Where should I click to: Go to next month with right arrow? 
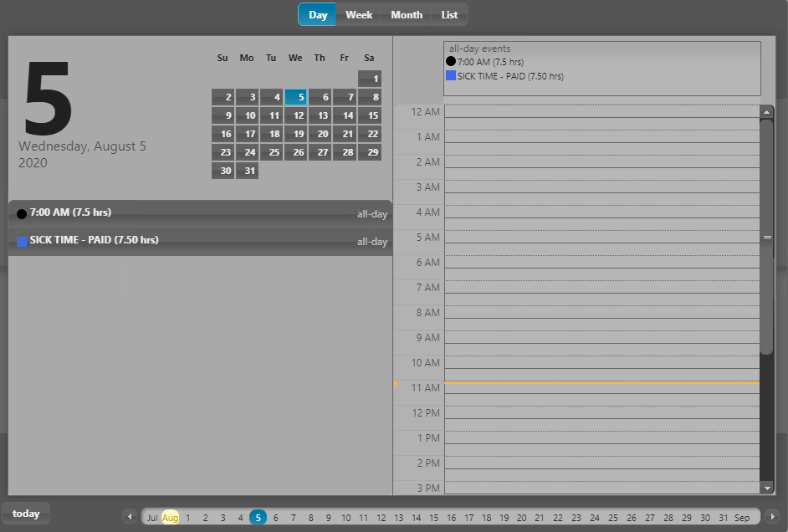[x=772, y=516]
